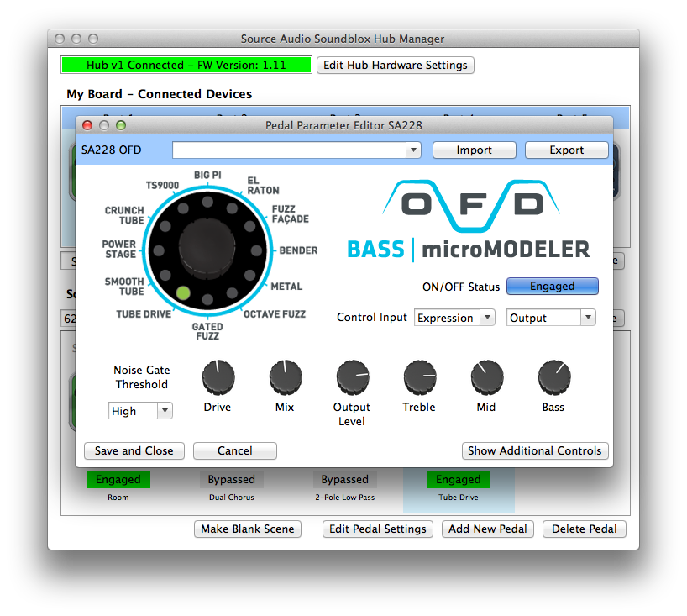Click Make Blank Scene button
The width and height of the screenshot is (687, 616).
coord(248,529)
